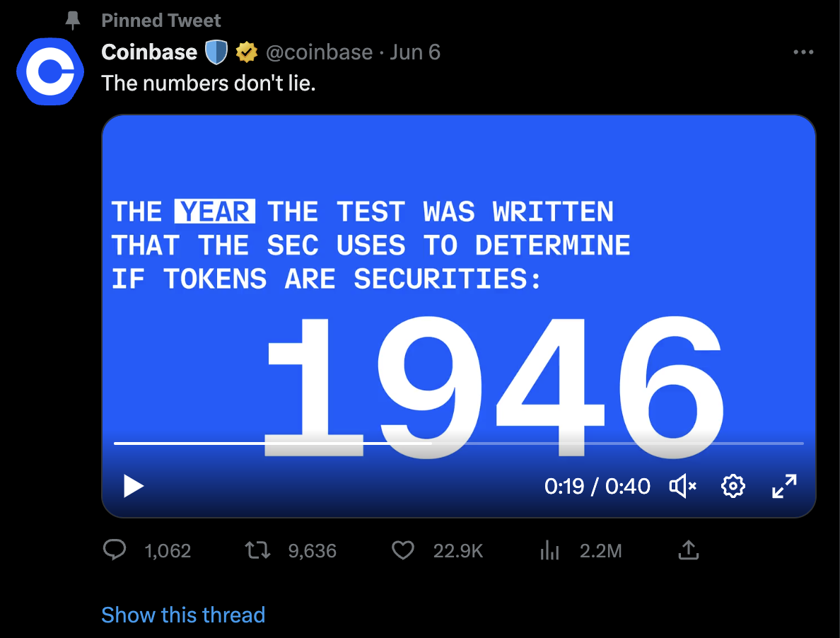Open the "Show this thread" link
840x638 pixels.
(x=183, y=615)
